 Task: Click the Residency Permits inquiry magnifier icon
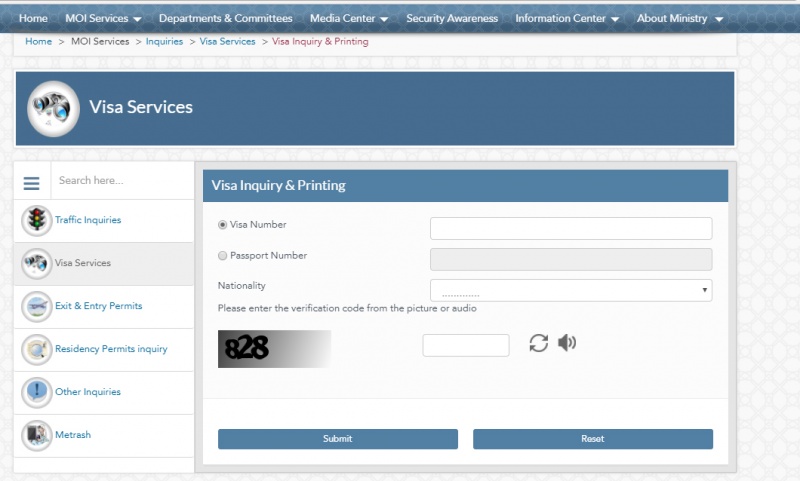coord(37,349)
